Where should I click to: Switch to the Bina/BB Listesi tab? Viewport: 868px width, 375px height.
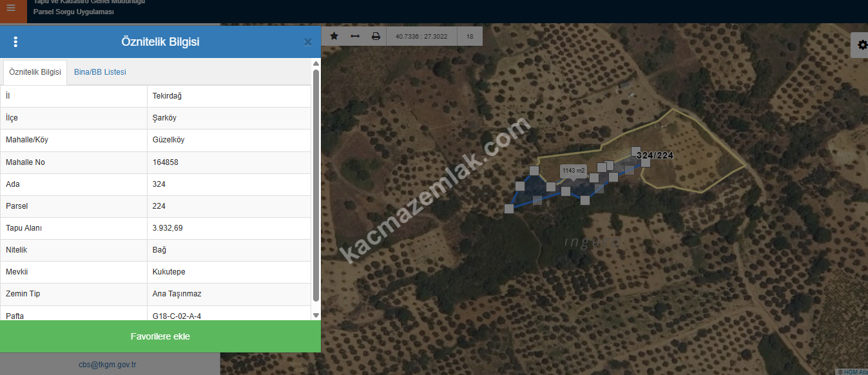tap(100, 72)
